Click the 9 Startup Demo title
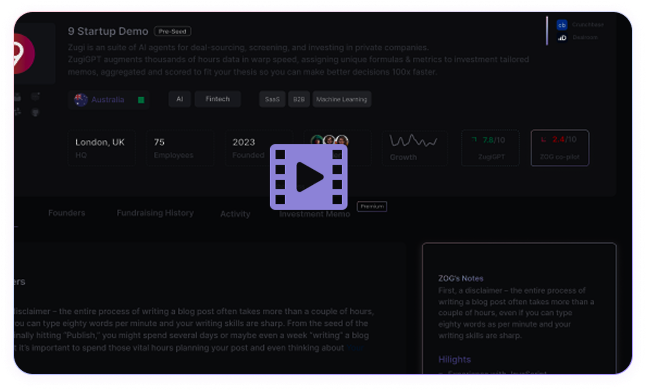 [108, 31]
